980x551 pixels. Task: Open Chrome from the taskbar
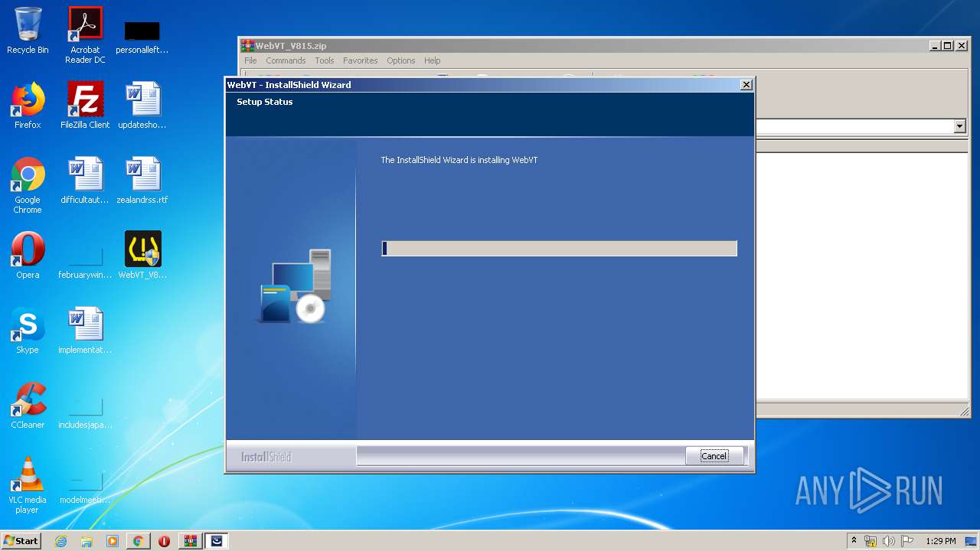coord(138,541)
